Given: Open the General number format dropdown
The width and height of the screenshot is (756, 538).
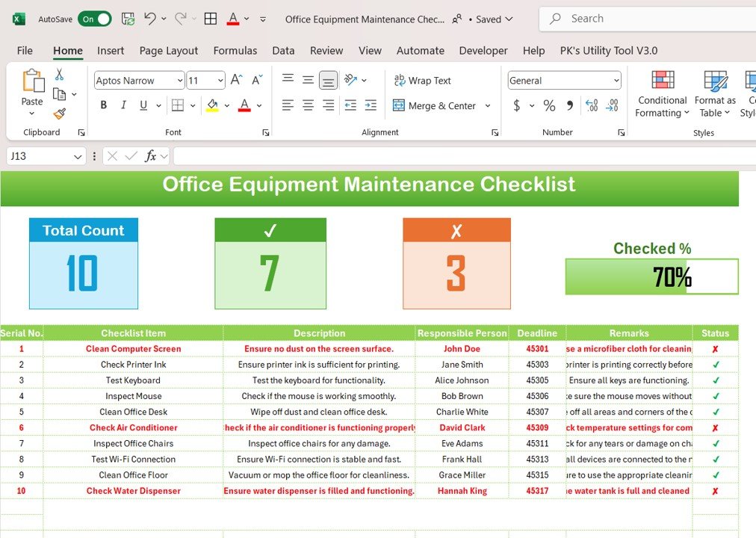Looking at the screenshot, I should [x=616, y=81].
